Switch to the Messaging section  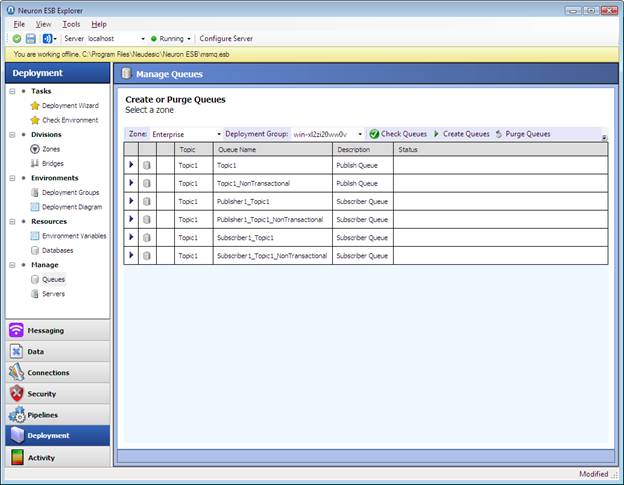pos(58,330)
